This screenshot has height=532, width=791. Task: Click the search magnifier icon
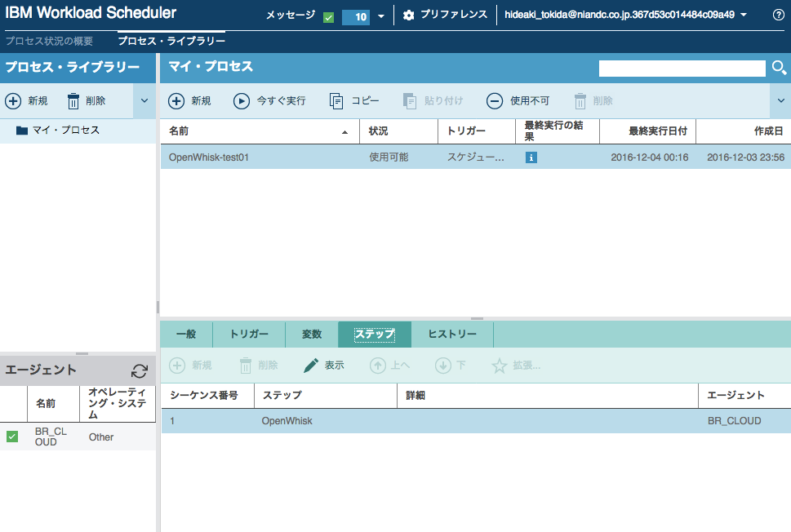pos(780,68)
